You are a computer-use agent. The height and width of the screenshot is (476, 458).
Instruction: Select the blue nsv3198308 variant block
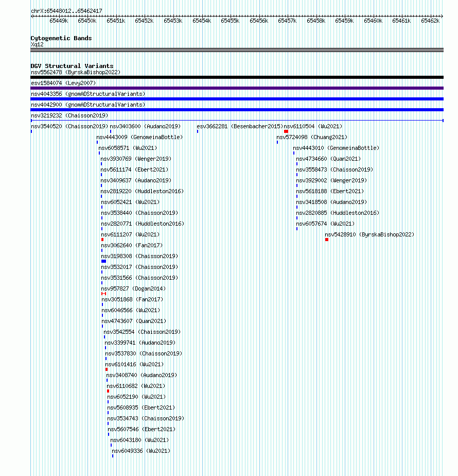pyautogui.click(x=104, y=261)
